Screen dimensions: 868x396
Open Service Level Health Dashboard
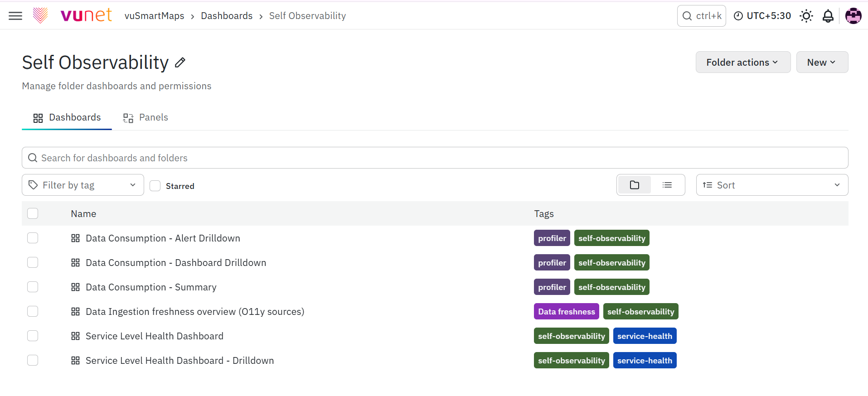coord(155,336)
